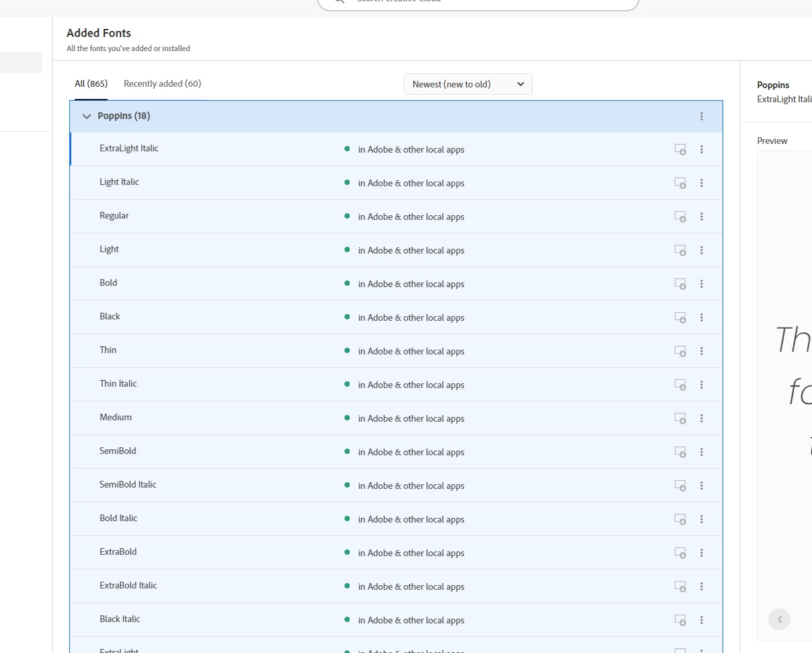Viewport: 812px width, 653px height.
Task: Click install icon in Bold Italic row
Action: click(680, 519)
